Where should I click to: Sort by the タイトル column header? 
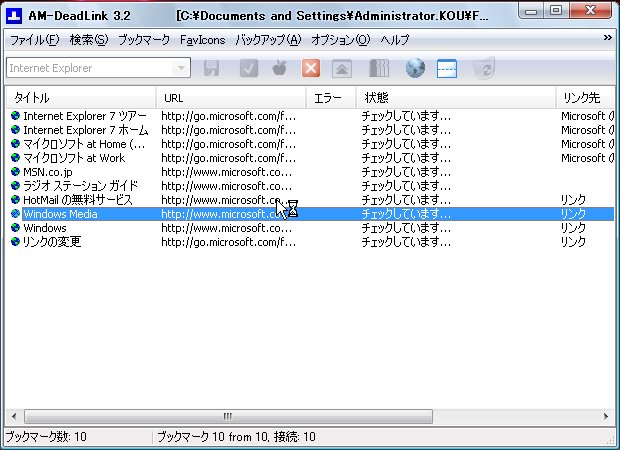(x=81, y=98)
